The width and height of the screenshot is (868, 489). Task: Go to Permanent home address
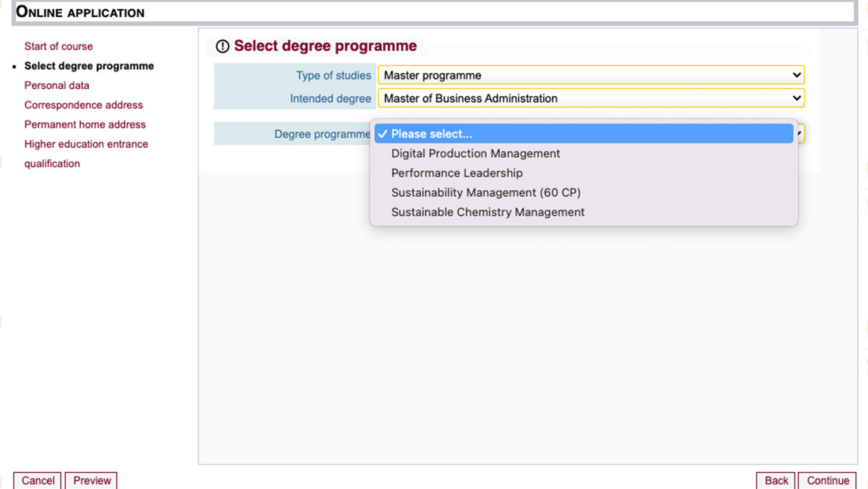click(x=85, y=125)
